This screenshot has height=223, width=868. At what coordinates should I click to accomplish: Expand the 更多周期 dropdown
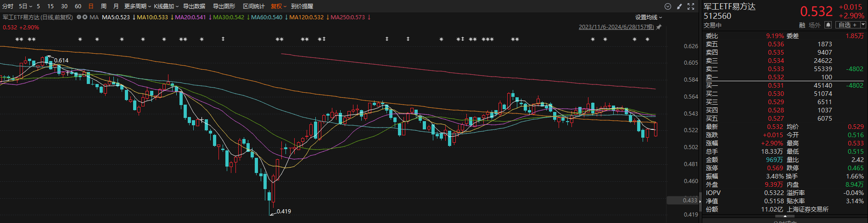click(137, 6)
